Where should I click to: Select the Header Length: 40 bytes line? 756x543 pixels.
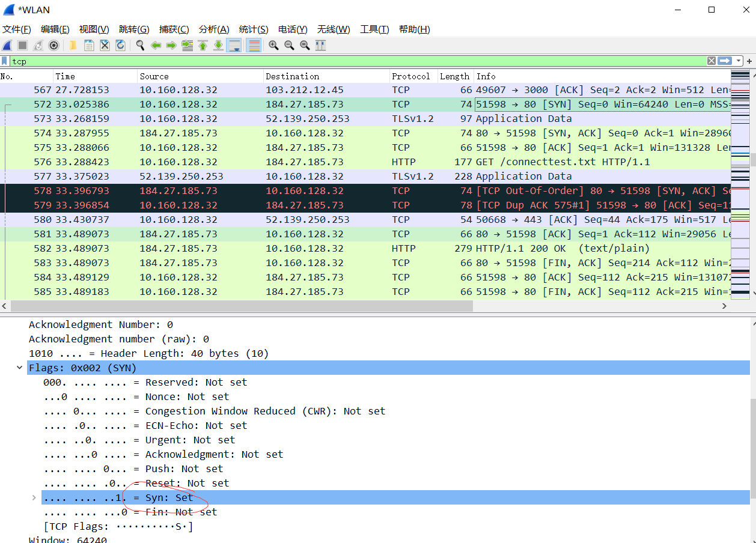[148, 353]
